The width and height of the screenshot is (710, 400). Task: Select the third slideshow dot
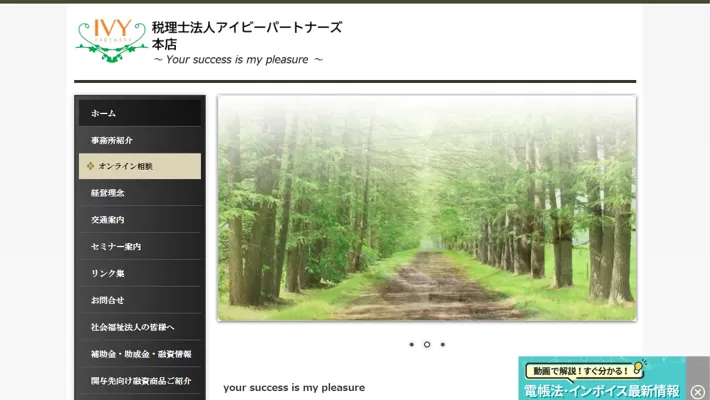coord(443,344)
